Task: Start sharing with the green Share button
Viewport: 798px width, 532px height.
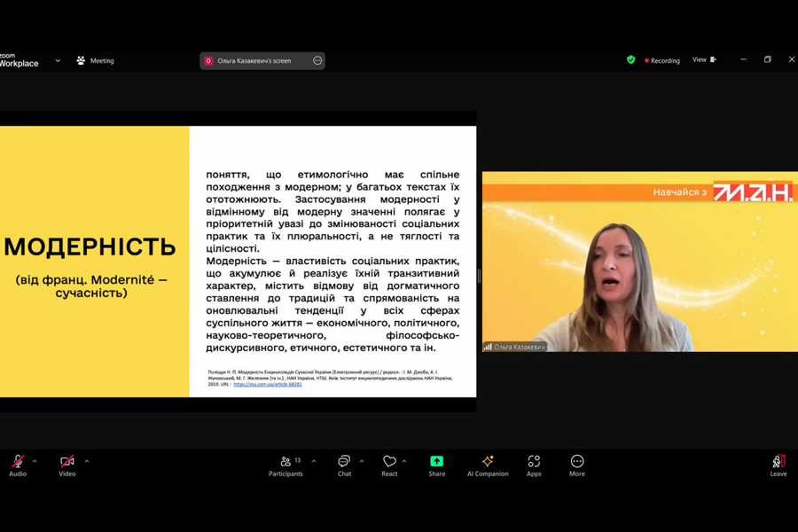Action: 437,463
